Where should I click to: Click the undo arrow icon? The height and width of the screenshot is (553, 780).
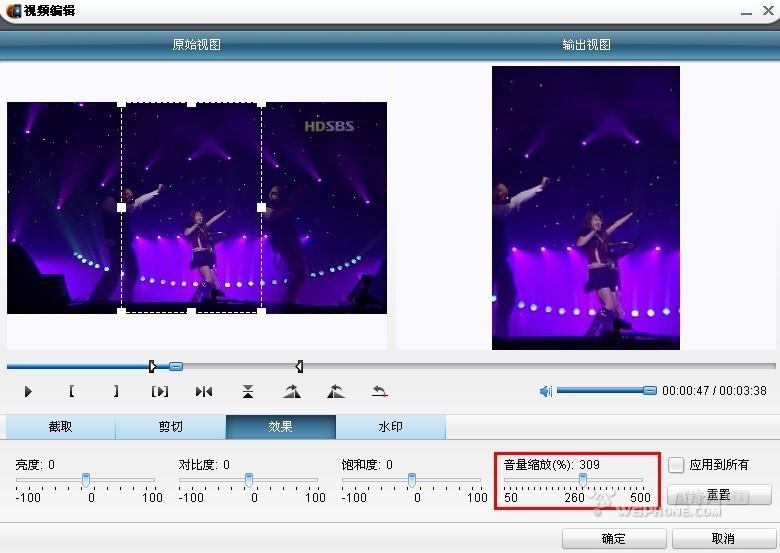pos(380,392)
